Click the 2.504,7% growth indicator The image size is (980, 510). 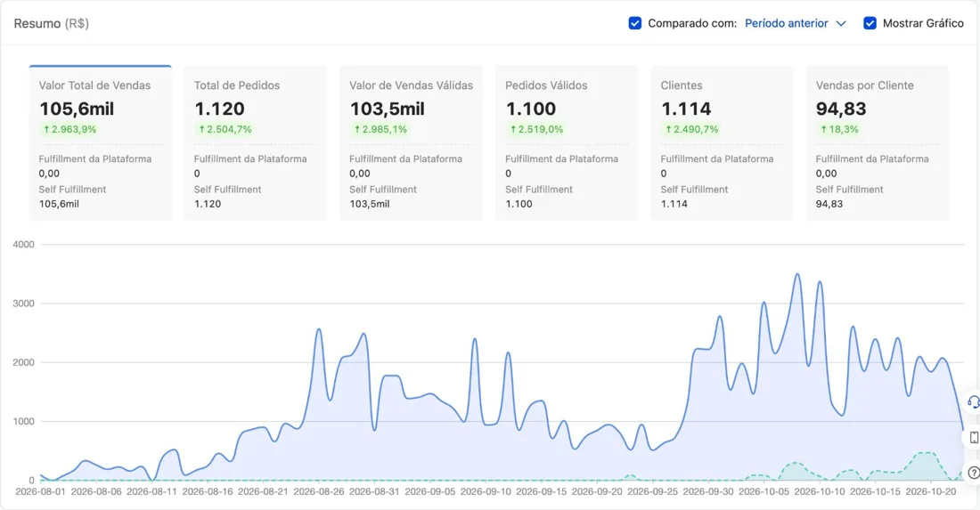[225, 129]
